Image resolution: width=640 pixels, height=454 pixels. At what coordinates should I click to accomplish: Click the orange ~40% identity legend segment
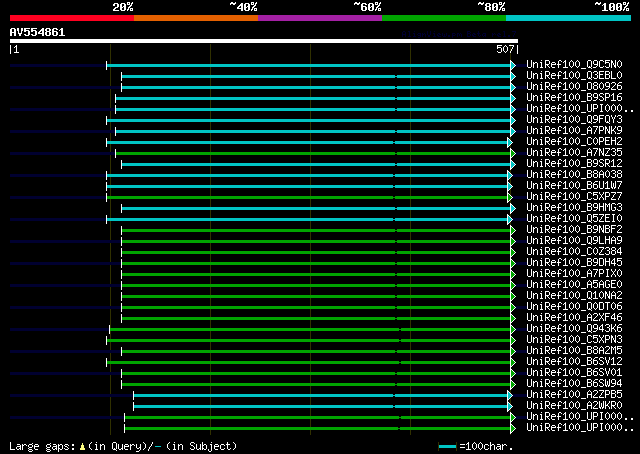coord(196,18)
